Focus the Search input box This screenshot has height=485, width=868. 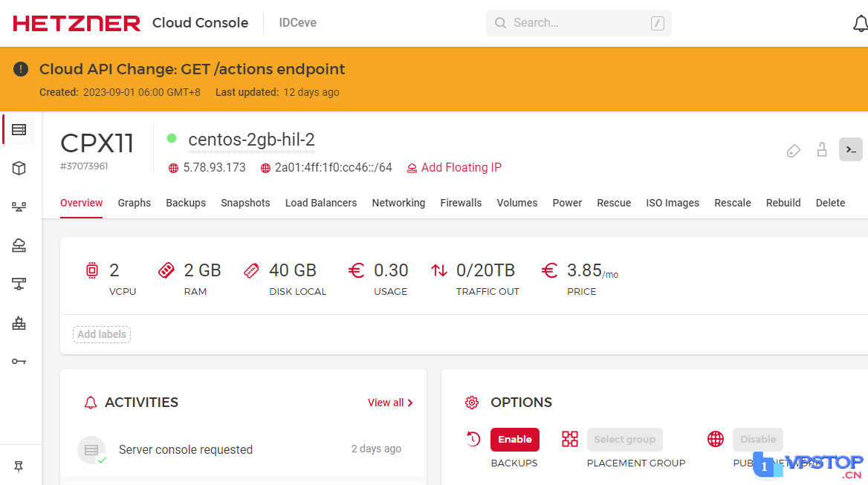click(x=578, y=23)
